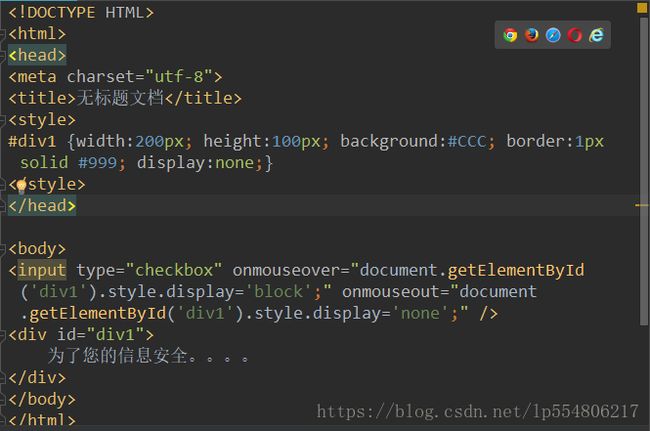The height and width of the screenshot is (431, 650).
Task: Click the closing </div> tag
Action: pos(37,378)
